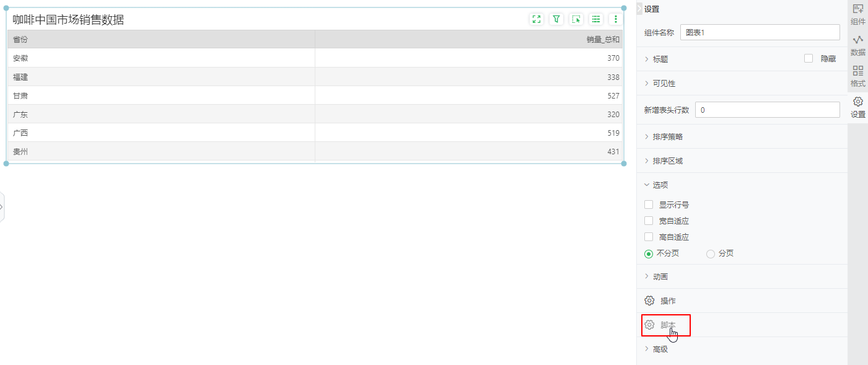Click the list rows icon in chart toolbar
Viewport: 868px width, 365px height.
click(x=596, y=19)
